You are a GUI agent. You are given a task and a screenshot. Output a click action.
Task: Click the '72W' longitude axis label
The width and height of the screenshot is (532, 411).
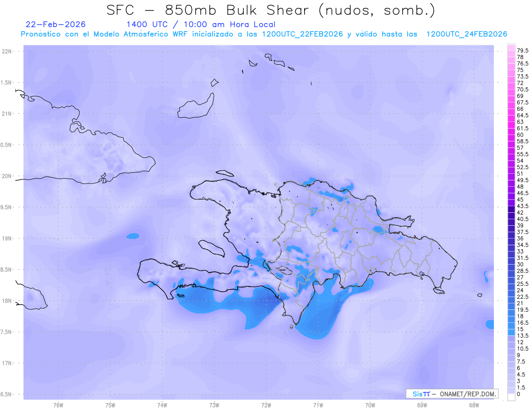(266, 405)
